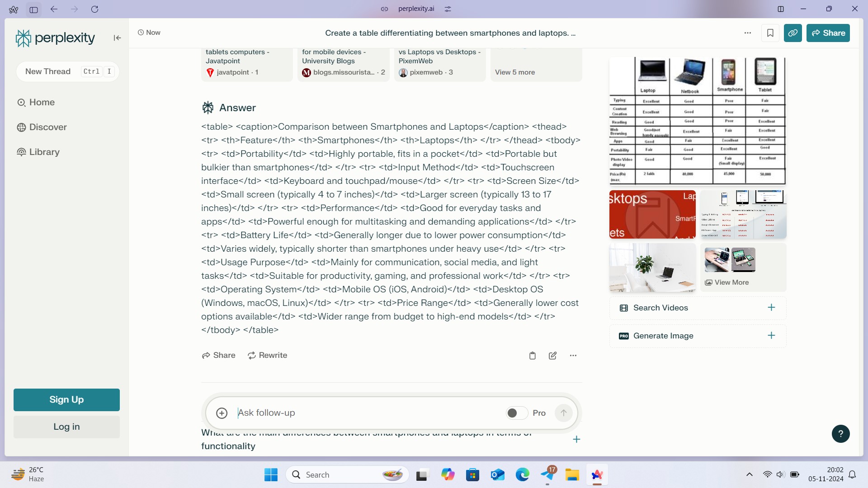The width and height of the screenshot is (868, 488).
Task: Click the Sign Up button
Action: tap(66, 400)
